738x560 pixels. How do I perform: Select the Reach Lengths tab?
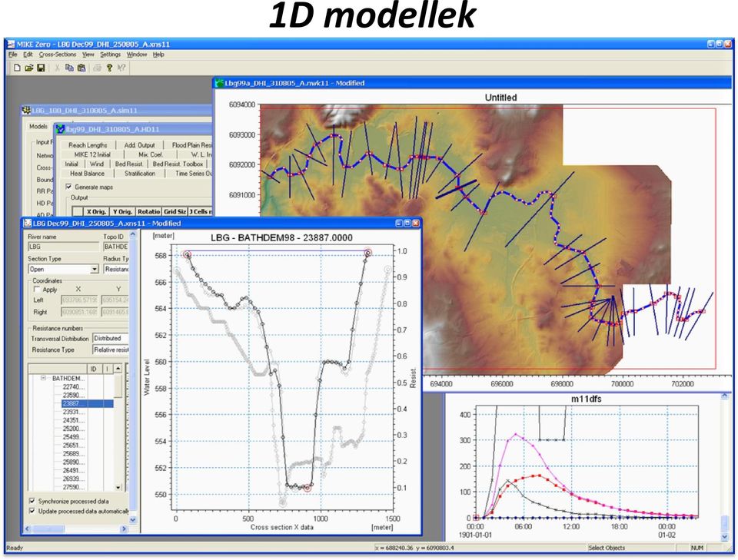88,145
